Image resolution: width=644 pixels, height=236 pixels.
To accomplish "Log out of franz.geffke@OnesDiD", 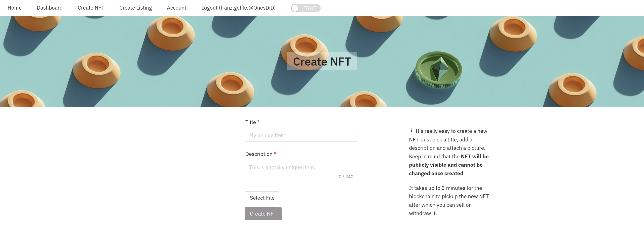I will click(x=238, y=8).
